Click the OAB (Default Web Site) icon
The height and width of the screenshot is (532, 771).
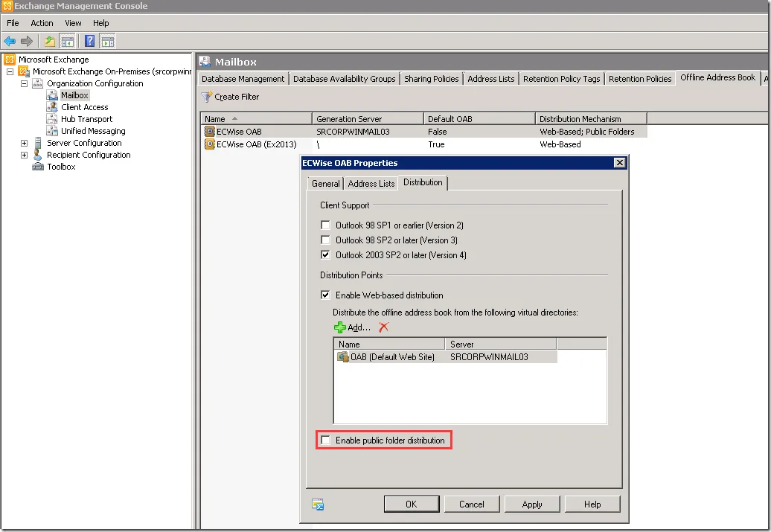(x=343, y=357)
